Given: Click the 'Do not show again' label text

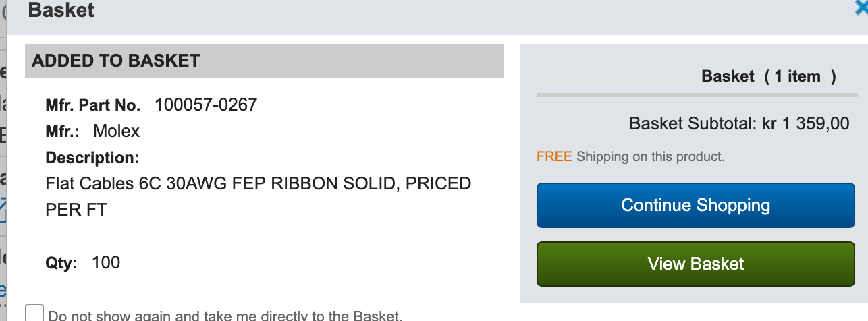Looking at the screenshot, I should [x=225, y=316].
